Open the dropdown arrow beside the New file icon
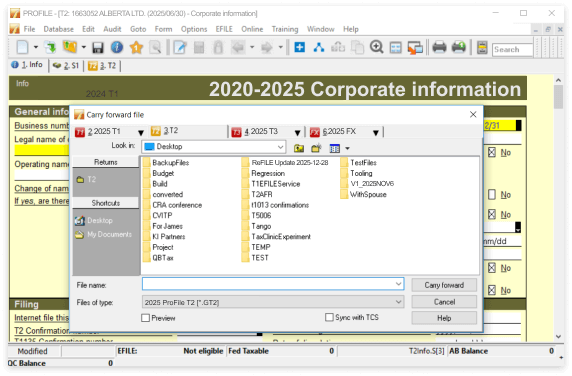This screenshot has width=572, height=376. pos(36,47)
